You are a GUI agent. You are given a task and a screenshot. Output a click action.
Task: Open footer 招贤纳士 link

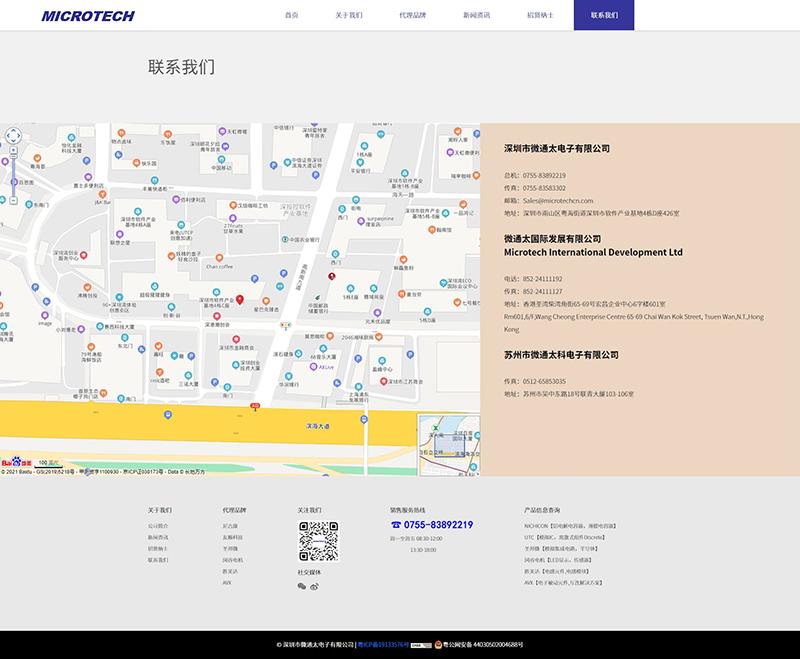click(158, 549)
